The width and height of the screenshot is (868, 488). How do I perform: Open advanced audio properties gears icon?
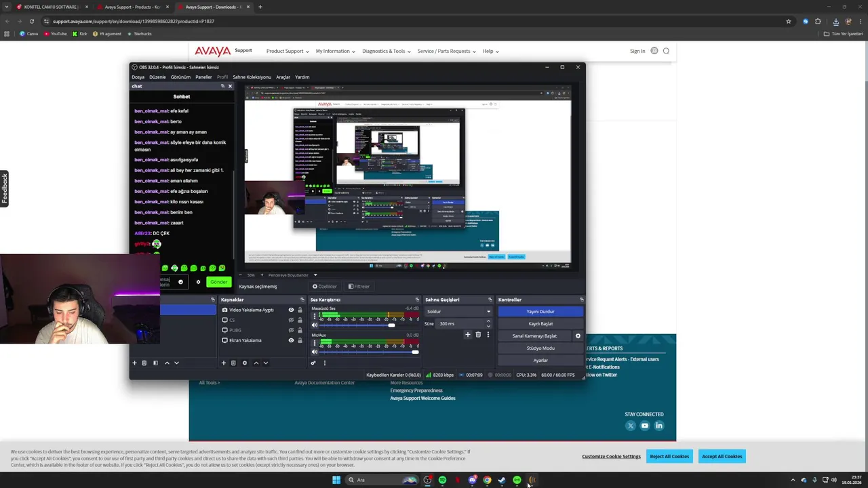(313, 363)
